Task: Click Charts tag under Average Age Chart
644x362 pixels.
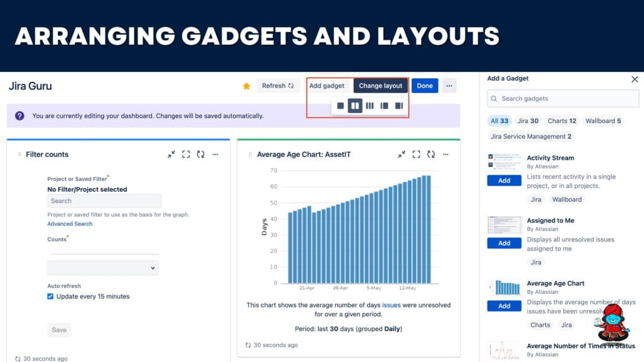Action: (x=540, y=325)
